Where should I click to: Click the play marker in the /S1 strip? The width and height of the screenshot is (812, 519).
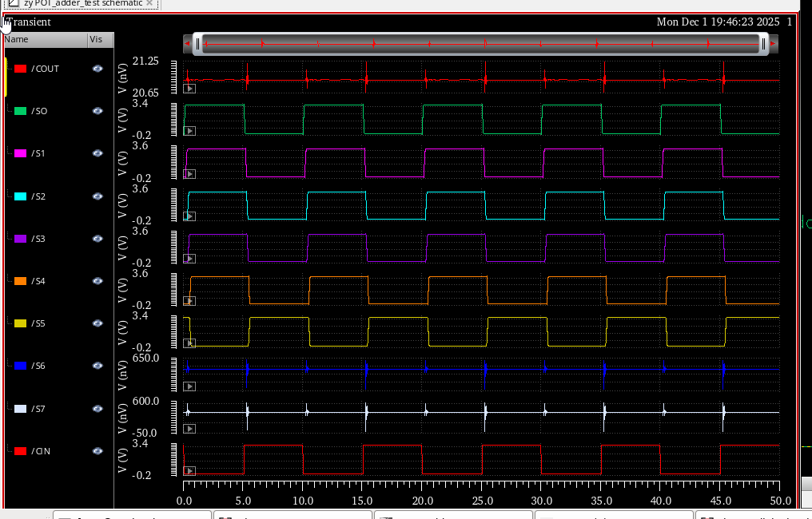click(x=189, y=173)
